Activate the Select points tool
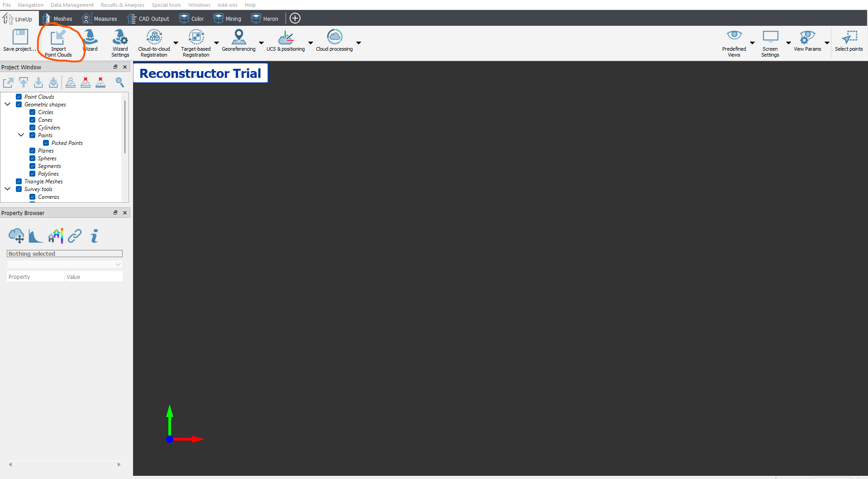Screen dimensions: 868x479 click(x=849, y=41)
